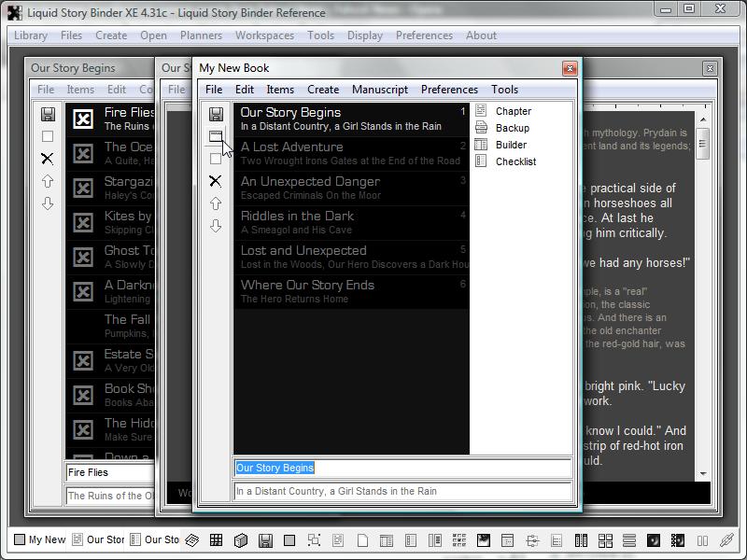This screenshot has height=560, width=747.
Task: Open the Planners dropdown menu
Action: [201, 35]
